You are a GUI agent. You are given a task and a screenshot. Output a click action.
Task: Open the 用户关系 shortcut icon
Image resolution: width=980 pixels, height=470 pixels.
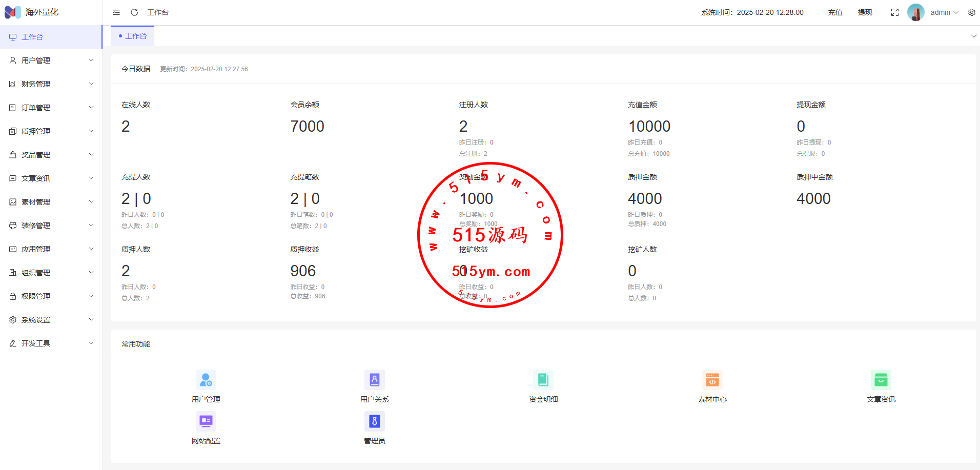click(374, 380)
